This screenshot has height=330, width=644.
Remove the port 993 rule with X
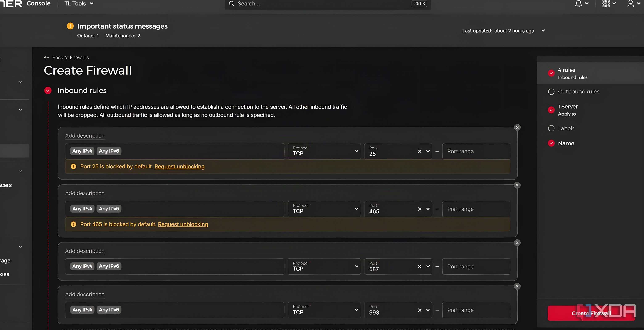coord(517,286)
